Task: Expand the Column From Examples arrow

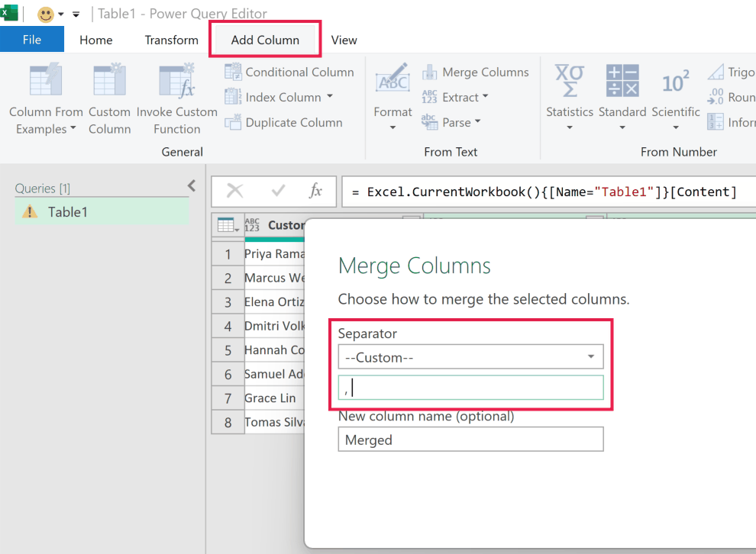Action: (x=73, y=128)
